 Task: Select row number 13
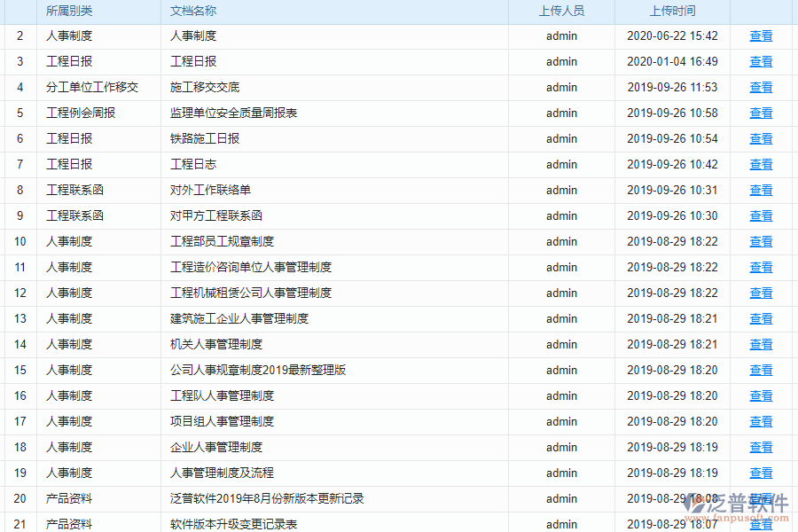(20, 318)
